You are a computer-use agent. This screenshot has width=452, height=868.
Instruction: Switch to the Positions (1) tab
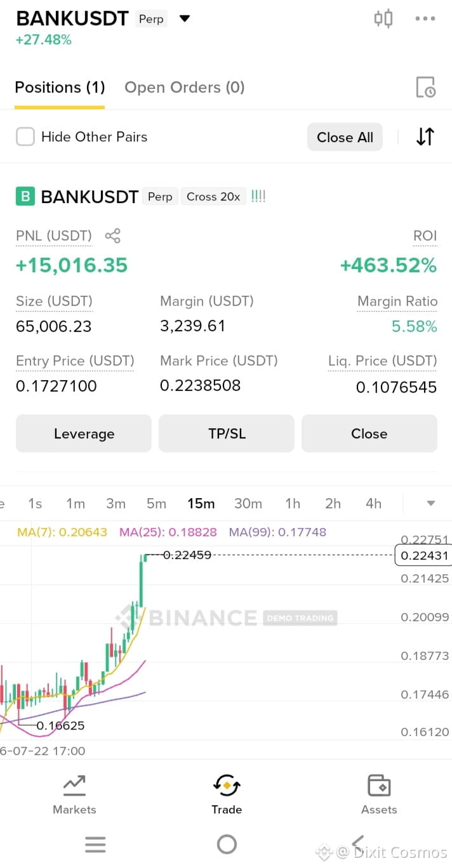(x=60, y=87)
